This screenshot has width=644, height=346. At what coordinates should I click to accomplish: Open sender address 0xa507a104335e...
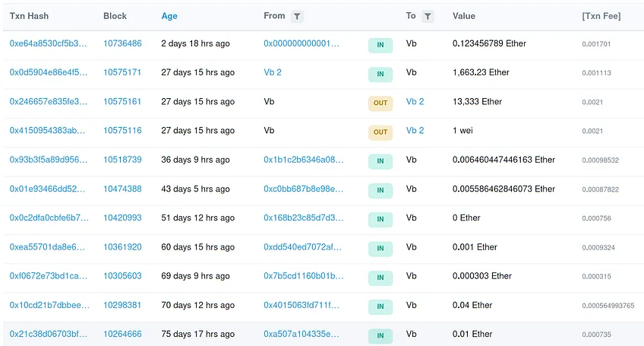pyautogui.click(x=301, y=334)
